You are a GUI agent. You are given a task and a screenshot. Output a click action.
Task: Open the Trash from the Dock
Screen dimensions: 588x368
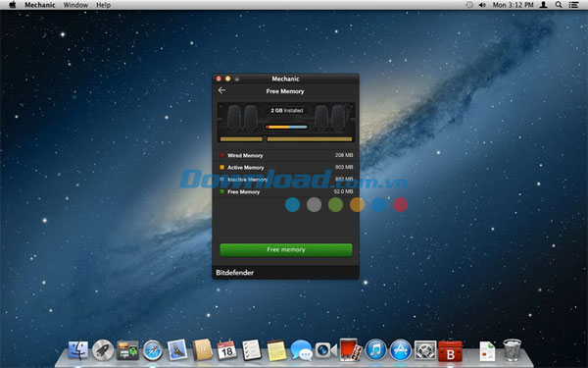tap(512, 350)
